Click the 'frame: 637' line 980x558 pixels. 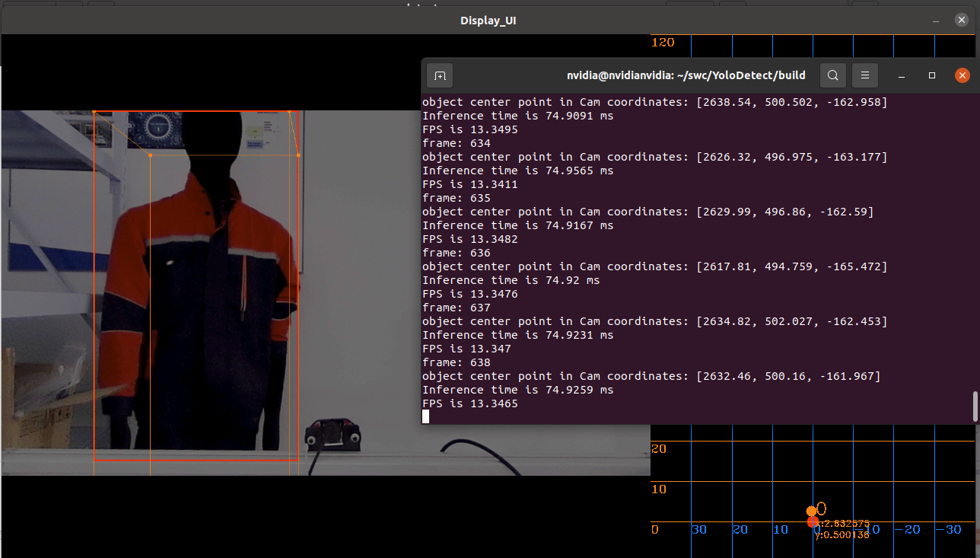pyautogui.click(x=457, y=308)
